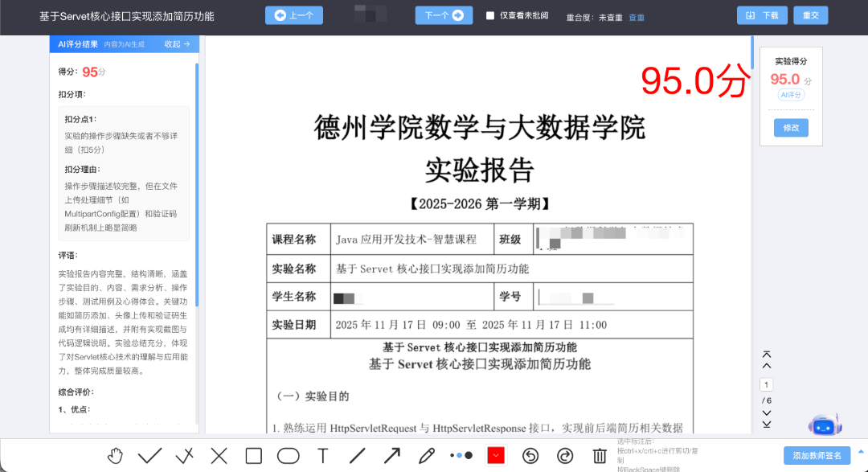Viewport: 868px width, 472px height.
Task: Select the hand pan tool
Action: click(115, 455)
